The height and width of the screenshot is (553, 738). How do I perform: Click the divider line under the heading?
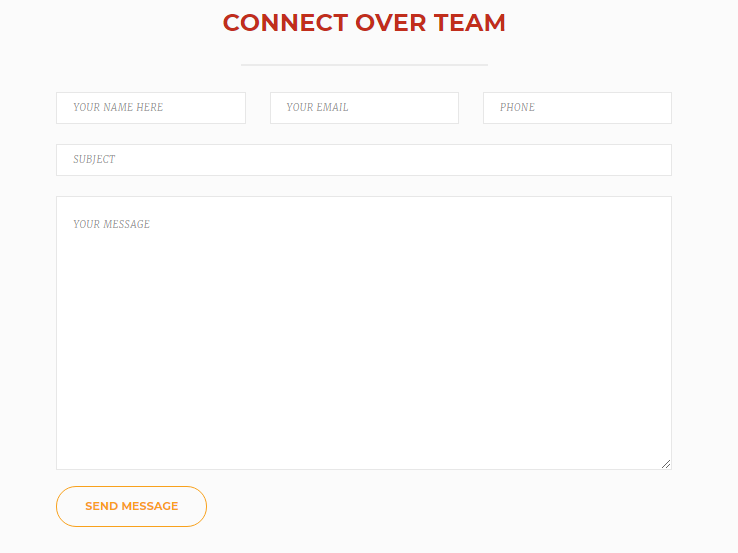(x=364, y=65)
